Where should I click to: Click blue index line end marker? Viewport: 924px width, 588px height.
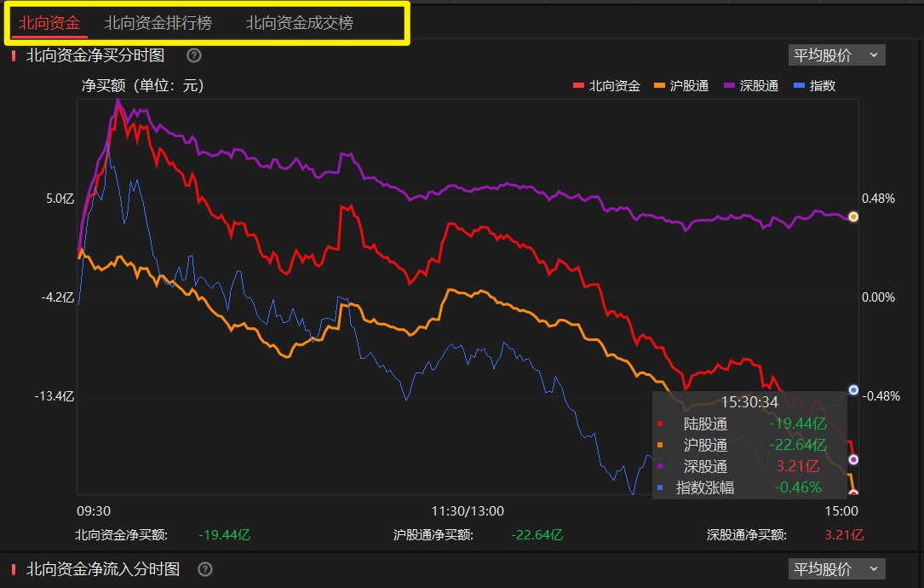click(853, 389)
